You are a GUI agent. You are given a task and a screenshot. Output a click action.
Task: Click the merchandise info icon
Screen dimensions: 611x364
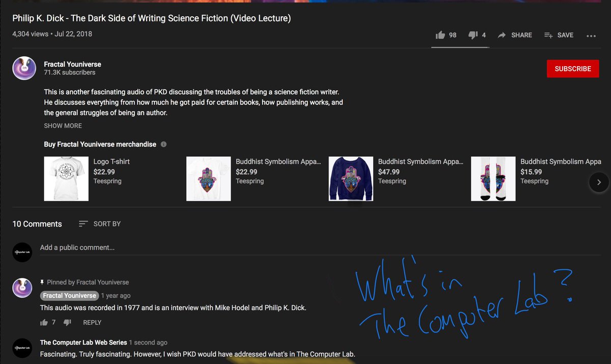(163, 144)
